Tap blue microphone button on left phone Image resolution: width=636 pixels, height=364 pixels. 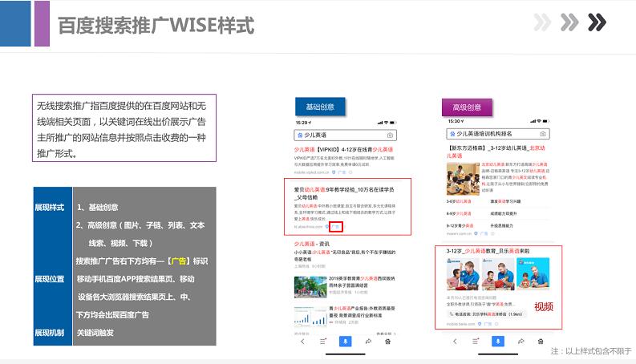click(x=346, y=341)
